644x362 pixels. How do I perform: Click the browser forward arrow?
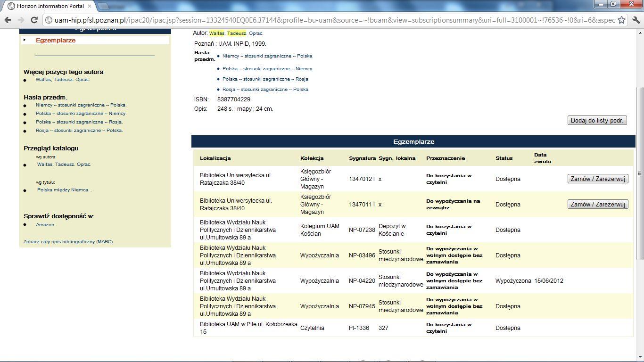(21, 20)
